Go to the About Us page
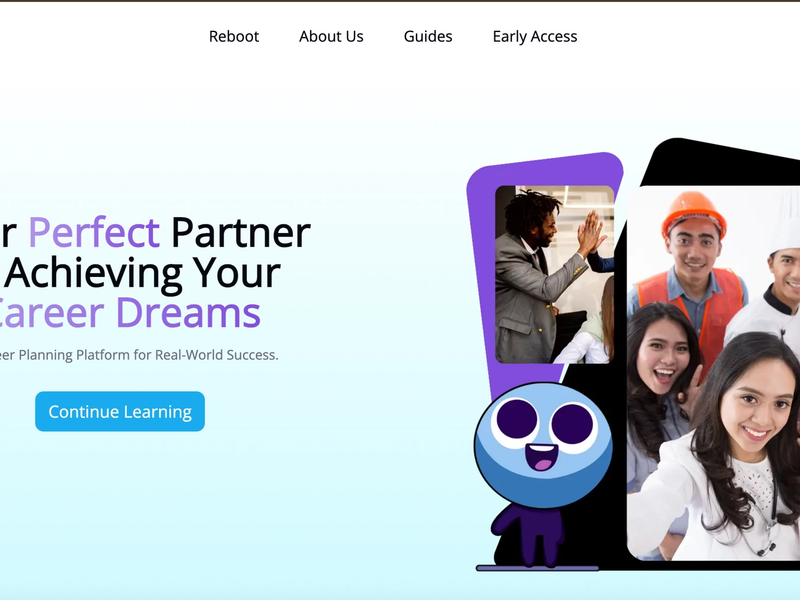Image resolution: width=800 pixels, height=600 pixels. point(331,37)
